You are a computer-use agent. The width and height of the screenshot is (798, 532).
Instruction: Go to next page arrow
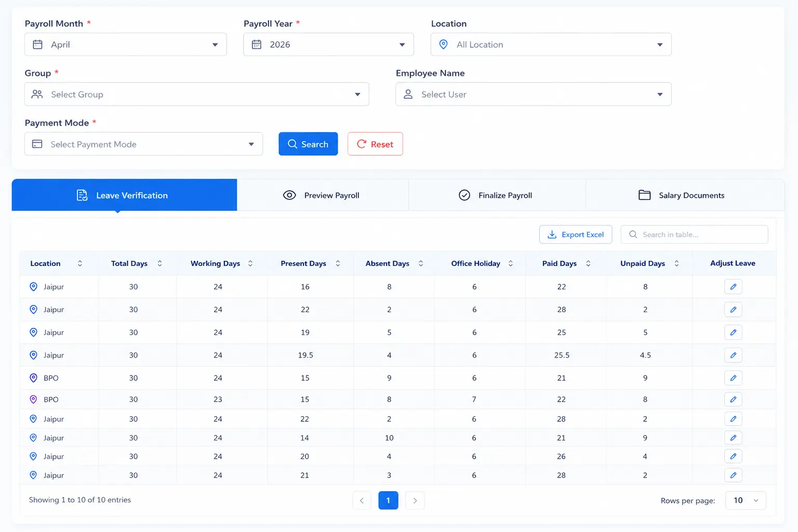click(x=415, y=500)
